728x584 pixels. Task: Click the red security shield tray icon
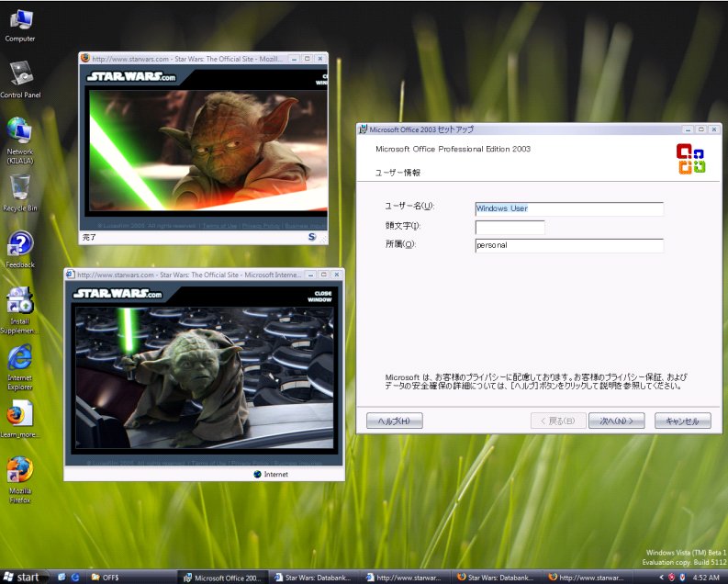click(x=671, y=577)
